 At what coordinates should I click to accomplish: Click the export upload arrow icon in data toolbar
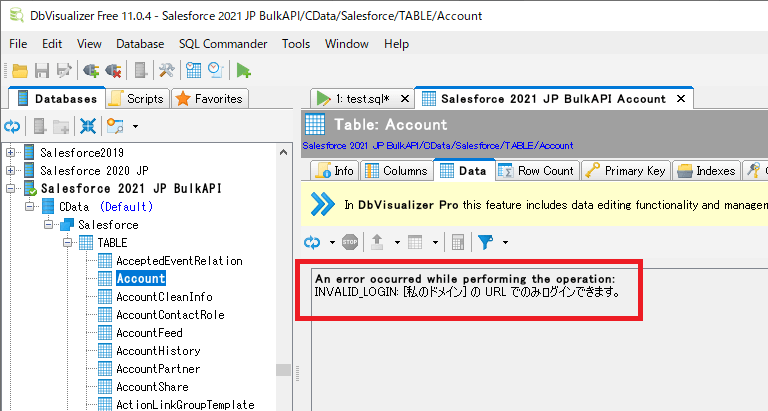[x=377, y=242]
